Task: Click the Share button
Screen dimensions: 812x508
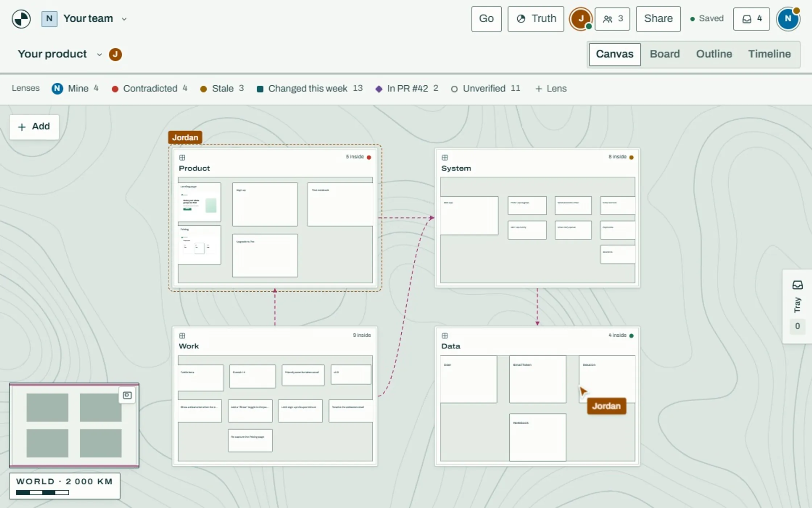Action: pos(658,19)
